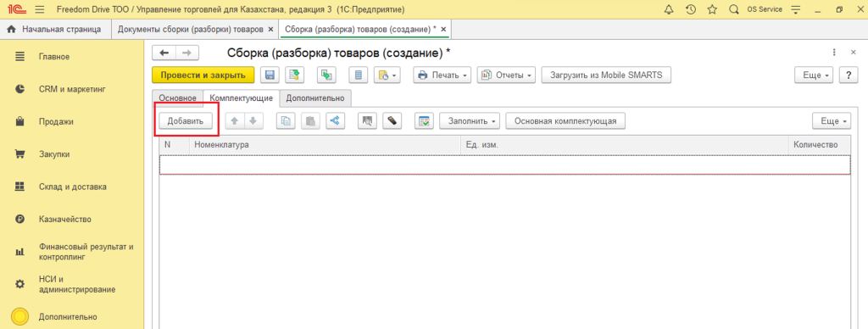Move row up with the up arrow
This screenshot has width=868, height=329.
pyautogui.click(x=234, y=120)
